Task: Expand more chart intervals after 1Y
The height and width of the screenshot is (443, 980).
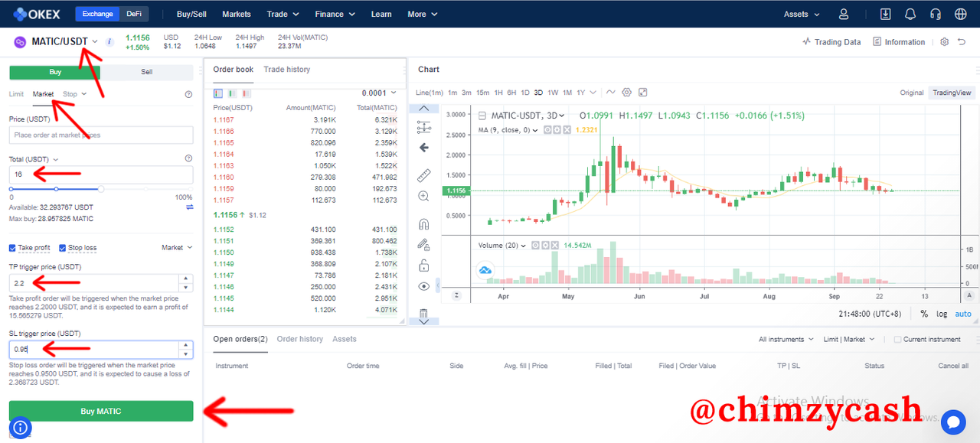Action: point(594,93)
